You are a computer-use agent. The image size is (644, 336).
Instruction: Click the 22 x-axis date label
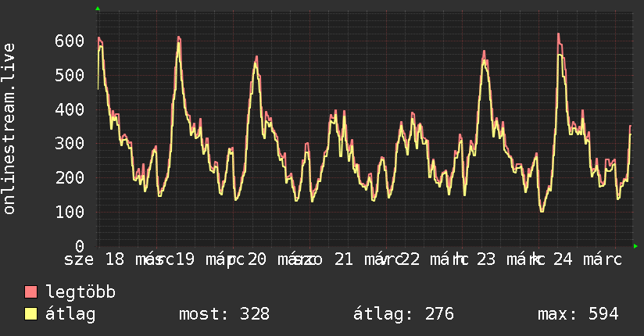click(410, 259)
